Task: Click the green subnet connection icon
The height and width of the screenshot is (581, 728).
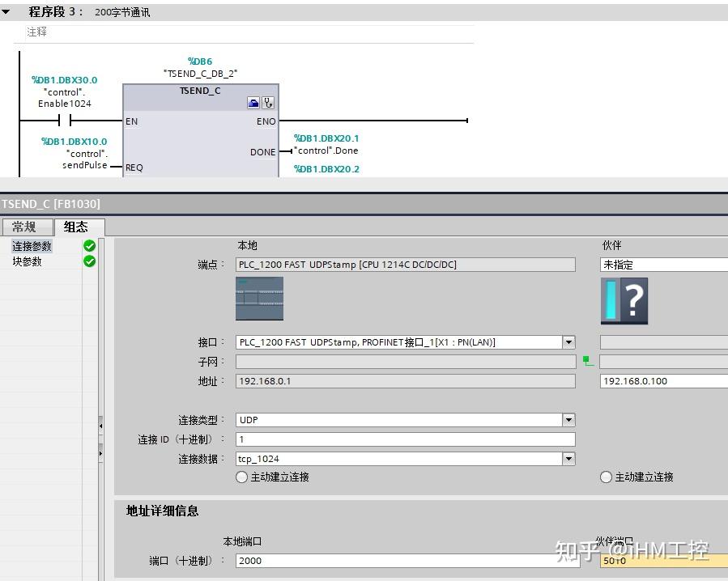Action: pos(588,361)
